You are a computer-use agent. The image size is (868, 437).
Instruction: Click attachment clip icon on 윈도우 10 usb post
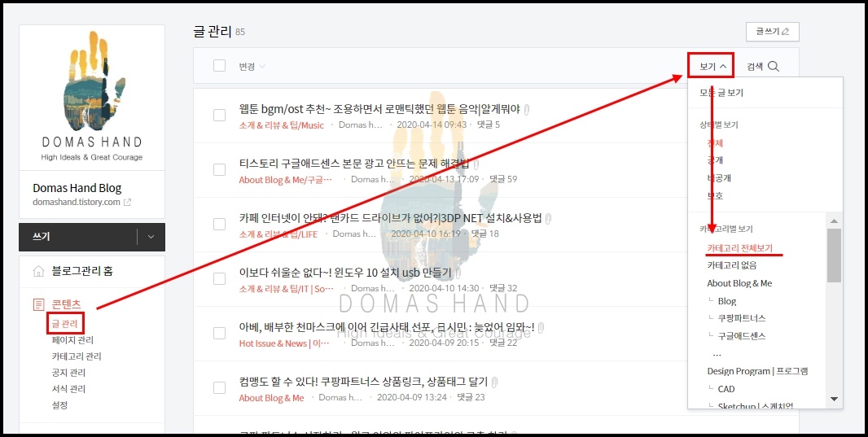tap(458, 273)
